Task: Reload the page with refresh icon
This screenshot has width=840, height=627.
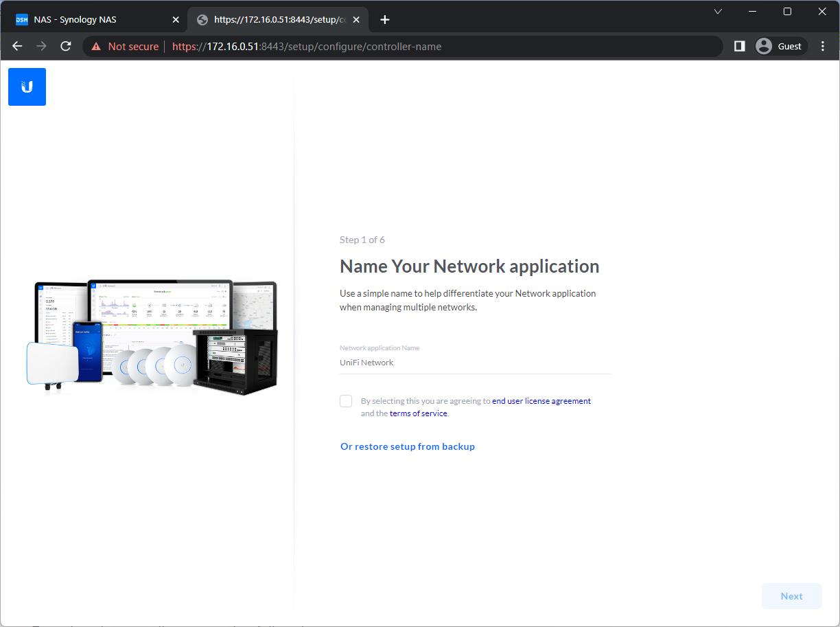Action: 66,46
